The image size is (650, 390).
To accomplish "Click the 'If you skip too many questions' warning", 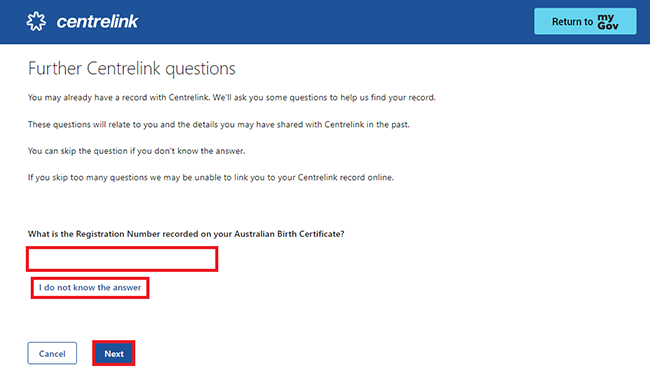I will pyautogui.click(x=211, y=177).
